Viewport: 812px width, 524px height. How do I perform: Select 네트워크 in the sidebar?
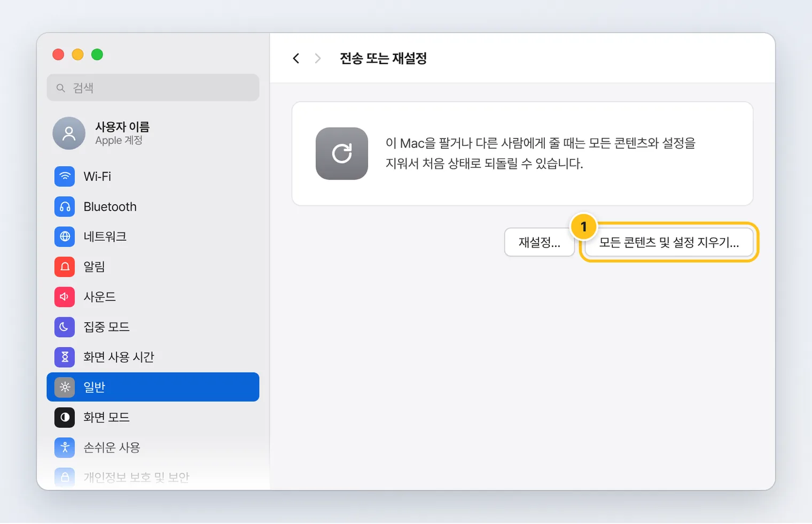click(153, 236)
